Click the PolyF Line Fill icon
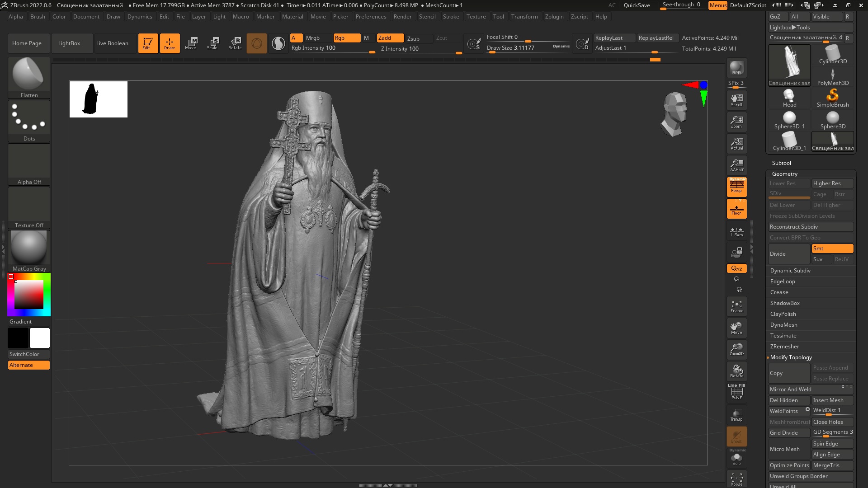This screenshot has height=488, width=868. [736, 392]
